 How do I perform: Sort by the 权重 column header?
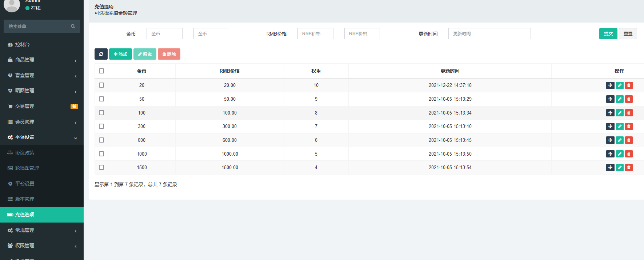(x=316, y=71)
